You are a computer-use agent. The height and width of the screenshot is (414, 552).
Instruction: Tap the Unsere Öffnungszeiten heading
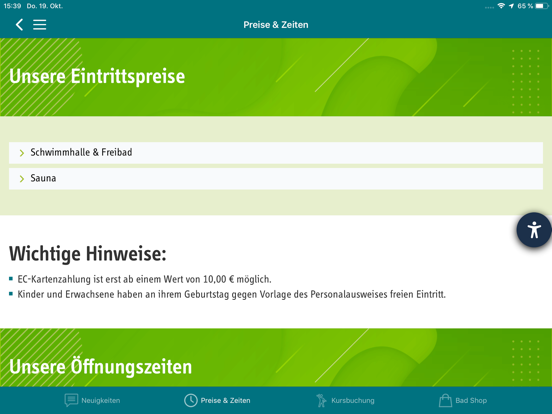pyautogui.click(x=100, y=367)
